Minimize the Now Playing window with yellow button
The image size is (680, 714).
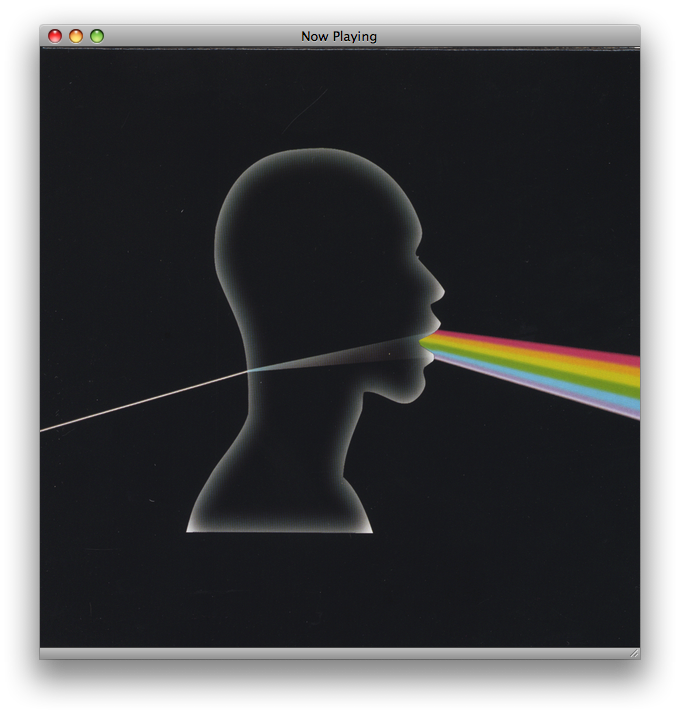click(76, 36)
